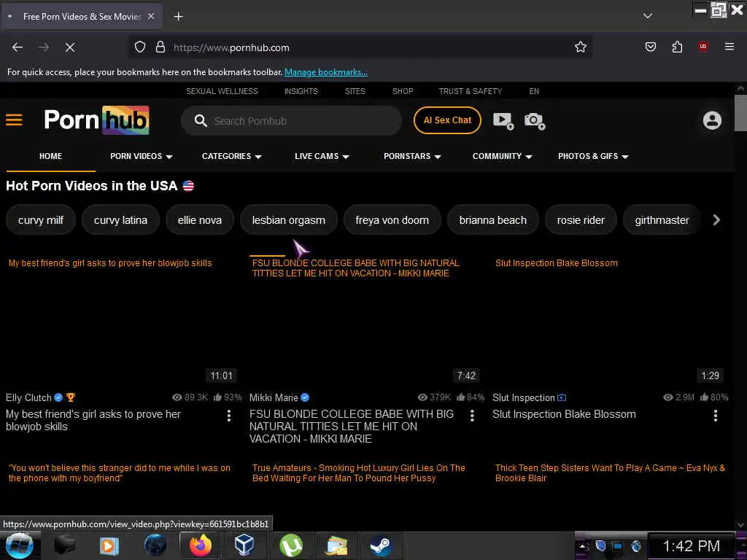Select the Home tab

tap(50, 156)
